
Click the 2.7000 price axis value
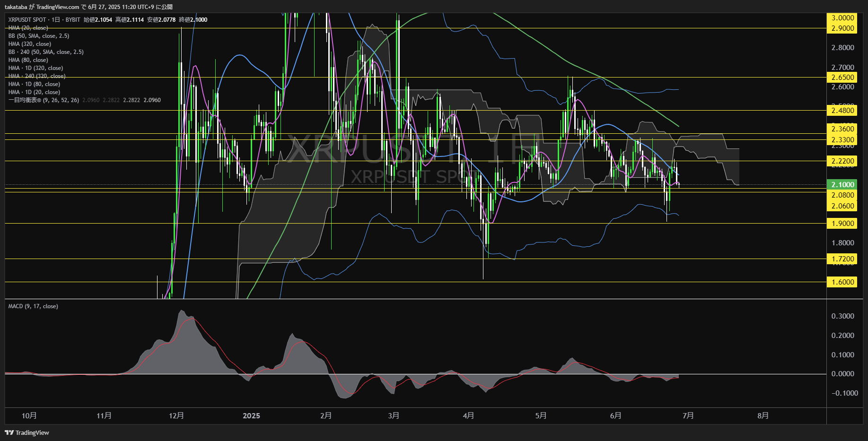[843, 68]
